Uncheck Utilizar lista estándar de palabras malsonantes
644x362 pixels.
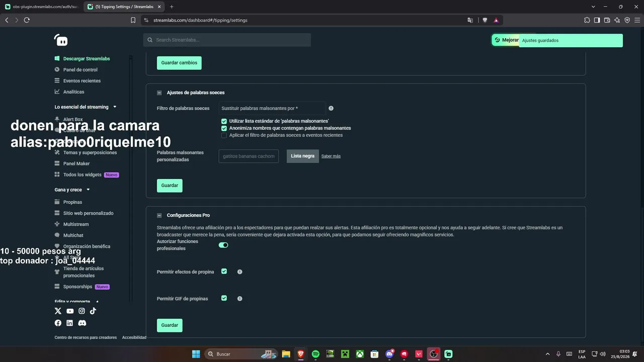click(224, 121)
